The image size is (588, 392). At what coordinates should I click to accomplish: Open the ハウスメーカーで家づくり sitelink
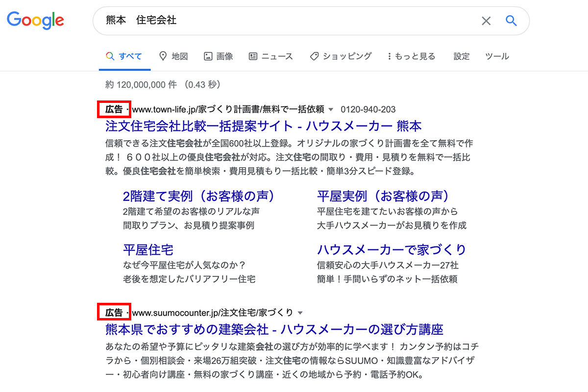coord(392,250)
